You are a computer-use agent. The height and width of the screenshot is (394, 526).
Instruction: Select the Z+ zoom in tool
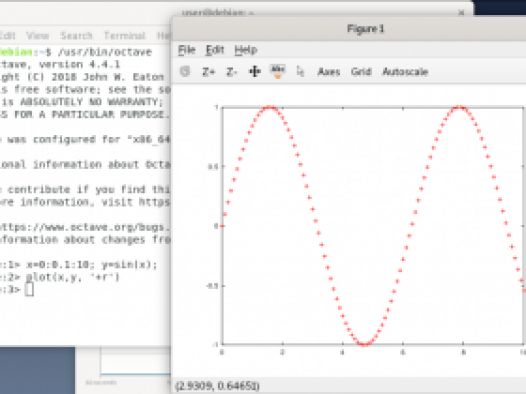click(x=208, y=72)
